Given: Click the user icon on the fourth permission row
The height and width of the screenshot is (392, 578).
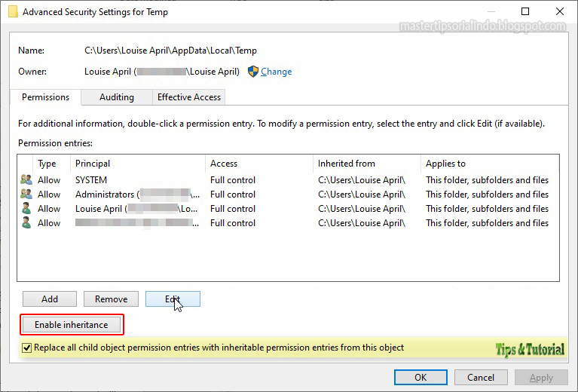Looking at the screenshot, I should pos(26,223).
